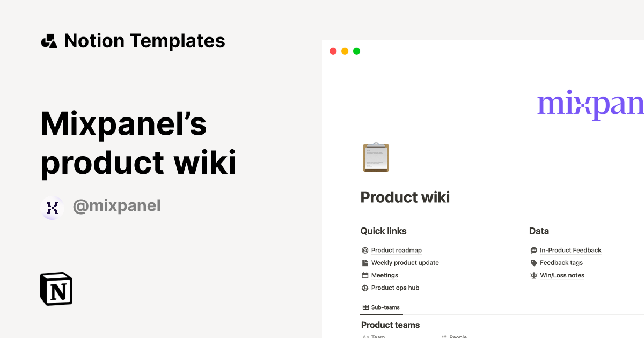644x338 pixels.
Task: Click the document icon next to Weekly product update
Action: [364, 262]
